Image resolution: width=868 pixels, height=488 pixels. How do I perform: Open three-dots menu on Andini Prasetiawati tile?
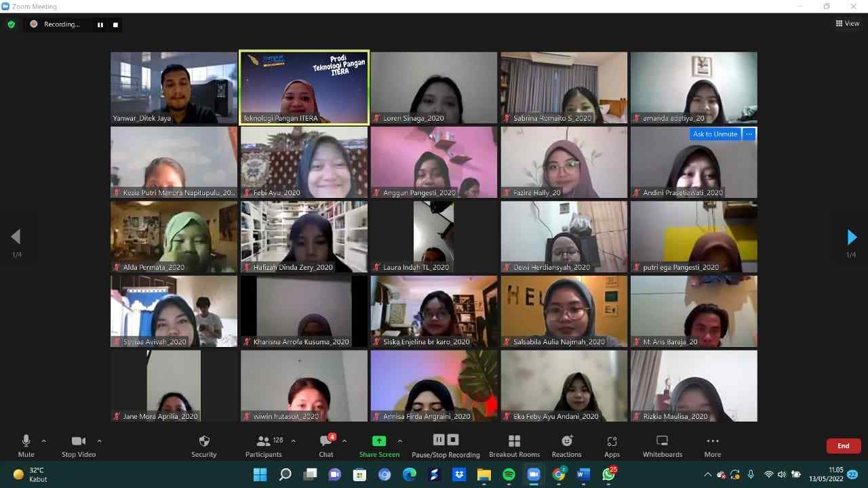click(x=749, y=134)
